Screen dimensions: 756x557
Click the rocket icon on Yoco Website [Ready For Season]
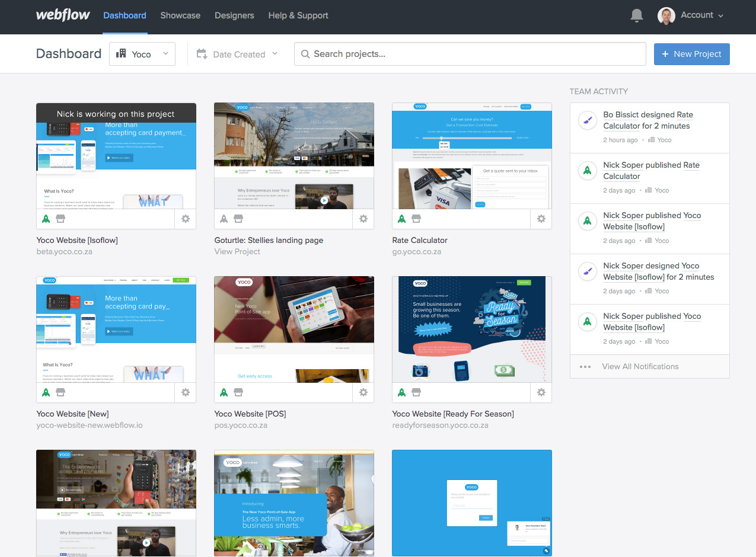coord(402,392)
